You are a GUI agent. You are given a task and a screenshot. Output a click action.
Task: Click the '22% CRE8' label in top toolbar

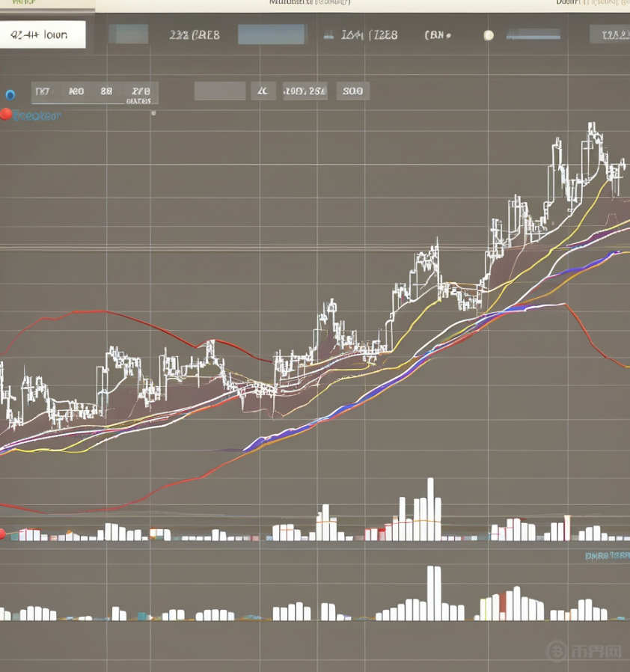pyautogui.click(x=195, y=34)
